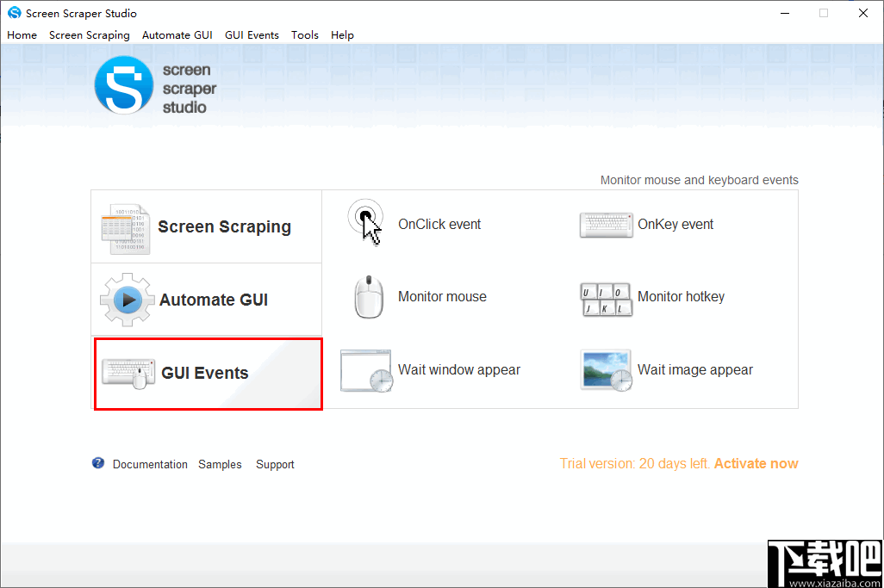Screen dimensions: 884x588
Task: Click the title bar app icon
Action: pyautogui.click(x=14, y=12)
